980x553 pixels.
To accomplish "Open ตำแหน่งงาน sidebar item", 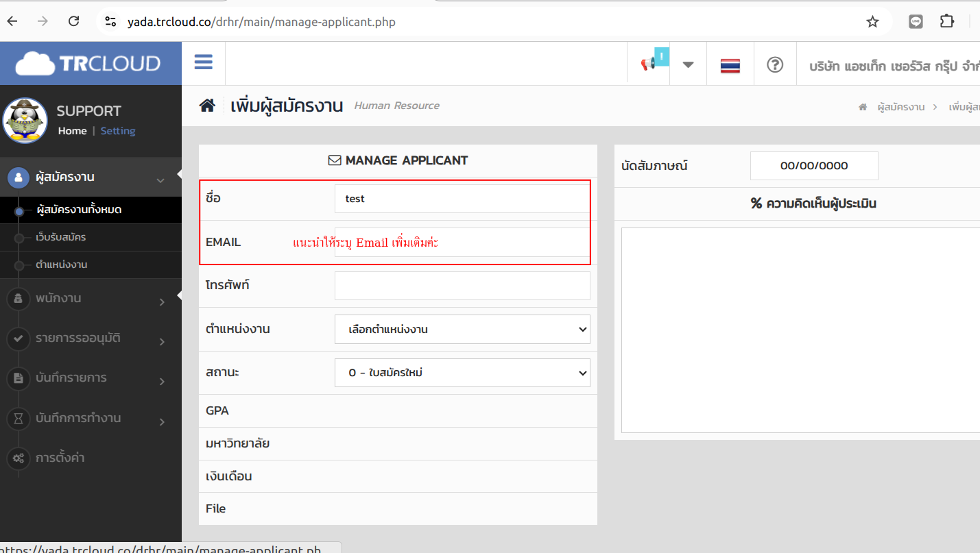I will point(91,265).
